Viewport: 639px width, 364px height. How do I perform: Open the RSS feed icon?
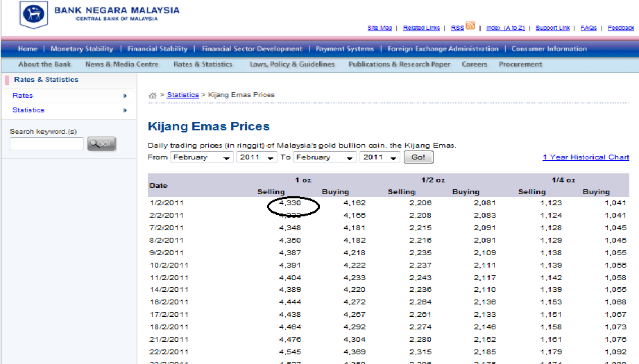[x=470, y=26]
